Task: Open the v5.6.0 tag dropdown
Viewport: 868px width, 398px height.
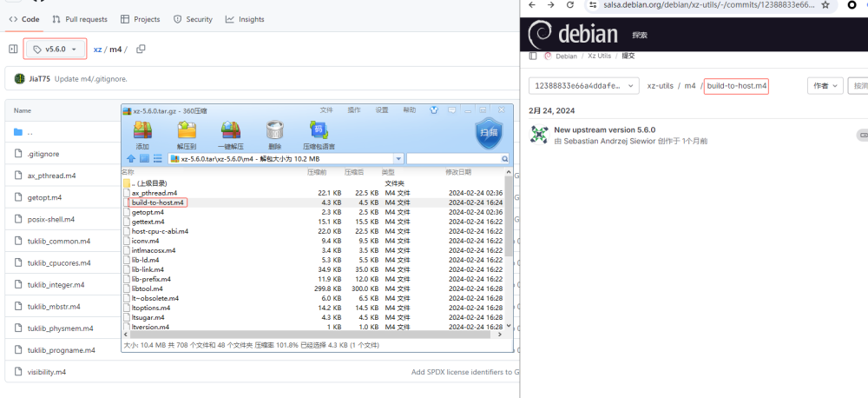Action: 55,50
